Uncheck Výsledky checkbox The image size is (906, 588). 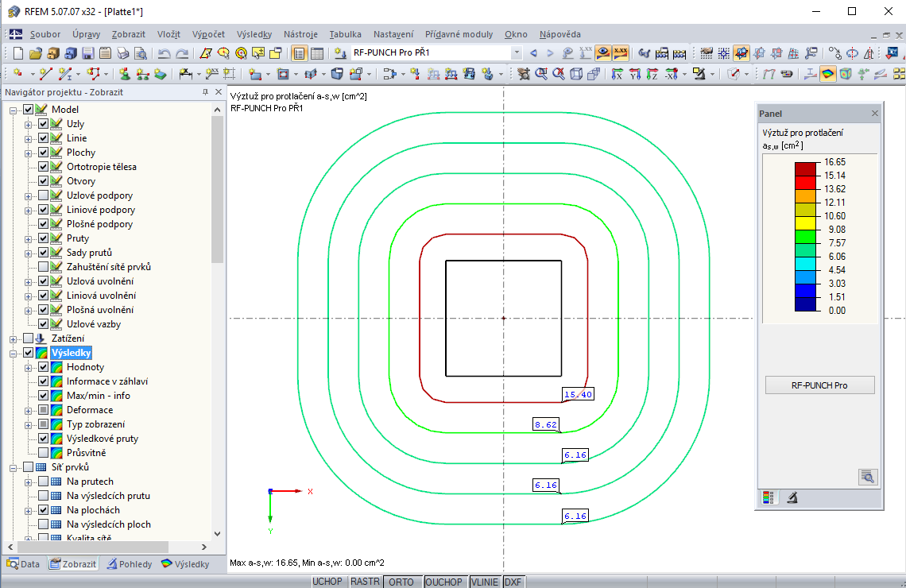[29, 352]
